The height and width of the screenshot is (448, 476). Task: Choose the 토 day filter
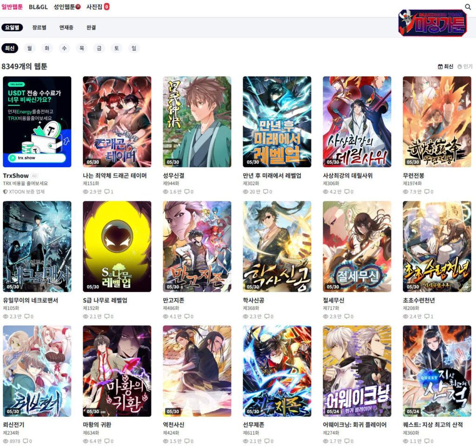tap(116, 48)
